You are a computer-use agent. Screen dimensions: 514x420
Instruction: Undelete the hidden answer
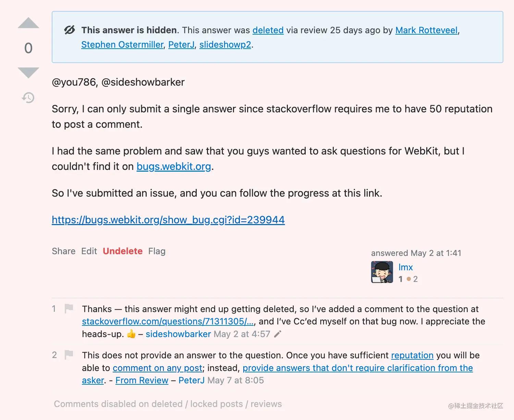point(123,251)
